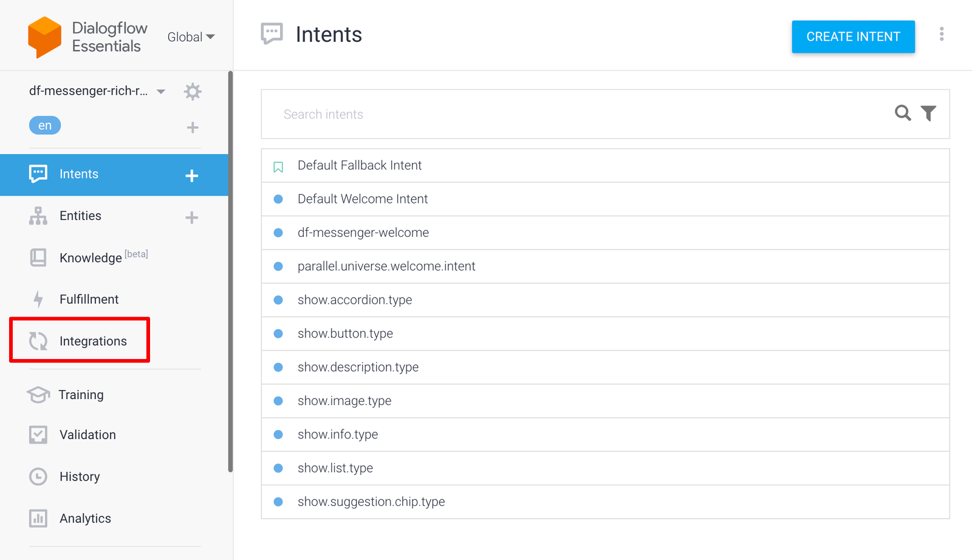Toggle the bookmark on Default Fallback Intent
This screenshot has width=972, height=560.
coord(278,165)
